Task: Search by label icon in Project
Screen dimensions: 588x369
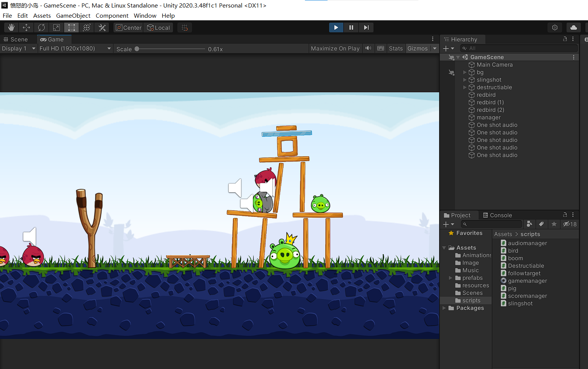Action: (x=541, y=224)
